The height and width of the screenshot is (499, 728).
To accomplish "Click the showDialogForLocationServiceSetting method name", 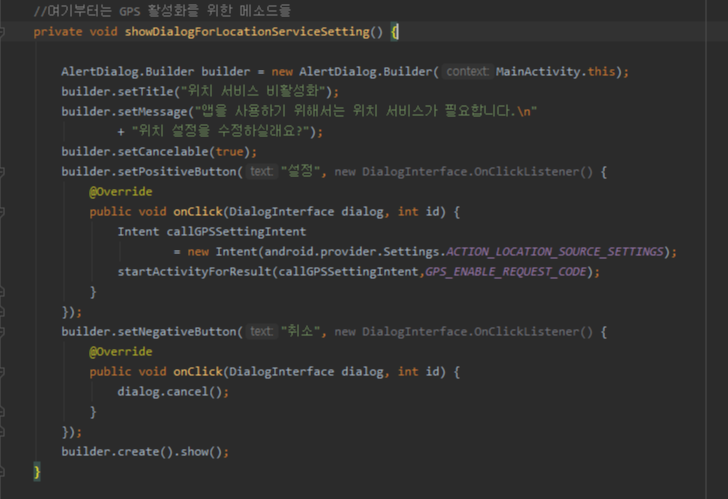I will (x=247, y=32).
